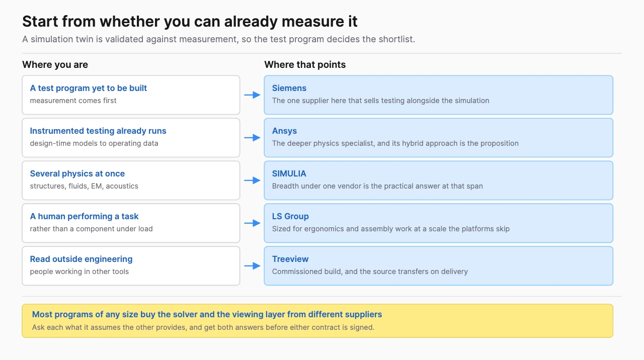Select the "Read outside engineering" heading

point(81,259)
